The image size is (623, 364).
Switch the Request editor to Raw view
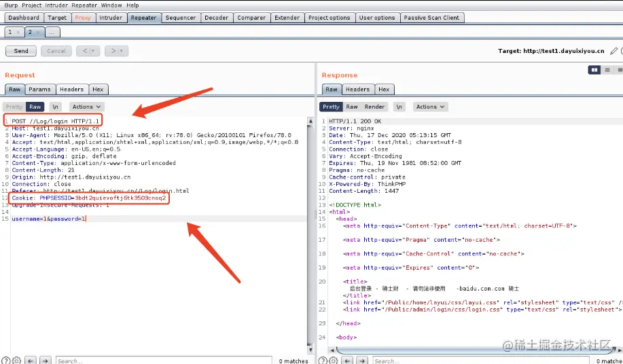[35, 107]
